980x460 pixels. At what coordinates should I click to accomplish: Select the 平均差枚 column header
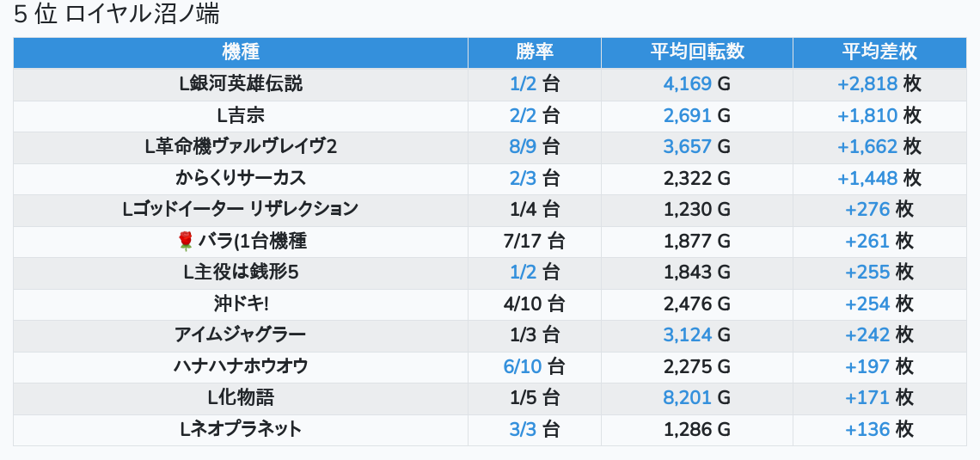click(x=879, y=52)
